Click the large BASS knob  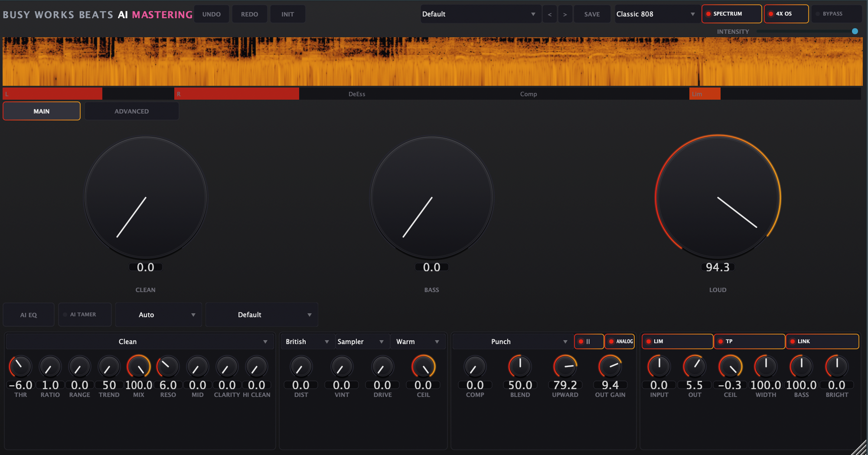[x=432, y=198]
